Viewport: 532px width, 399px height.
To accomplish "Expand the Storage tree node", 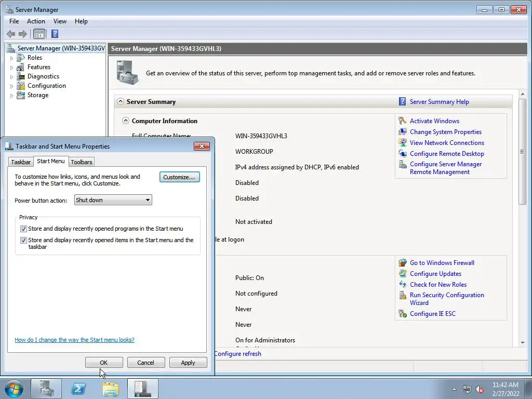I will [x=11, y=96].
